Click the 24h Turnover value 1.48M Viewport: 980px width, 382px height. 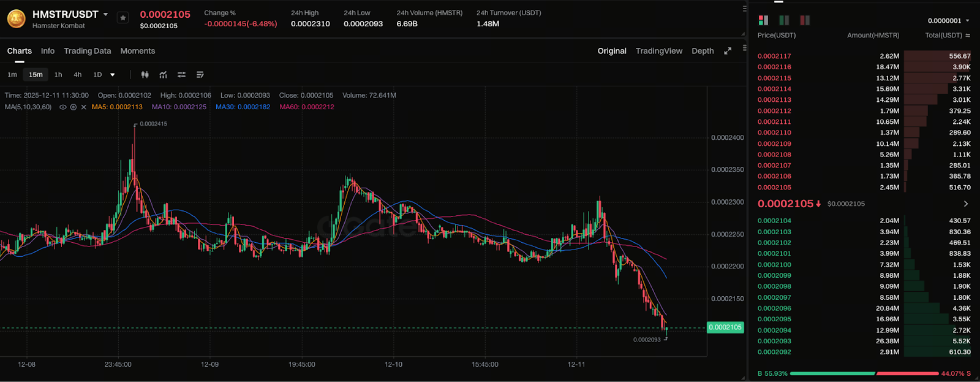click(x=488, y=24)
